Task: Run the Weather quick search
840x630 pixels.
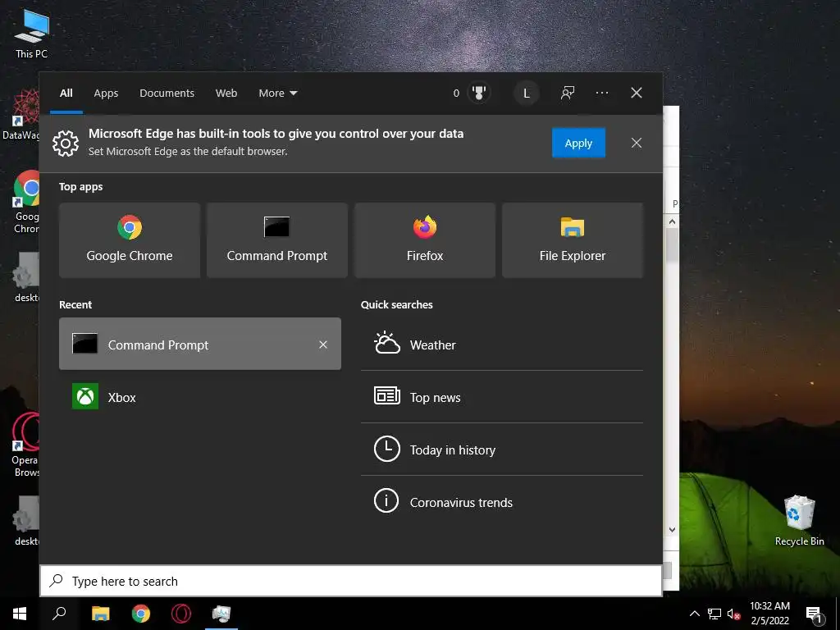Action: click(x=501, y=345)
